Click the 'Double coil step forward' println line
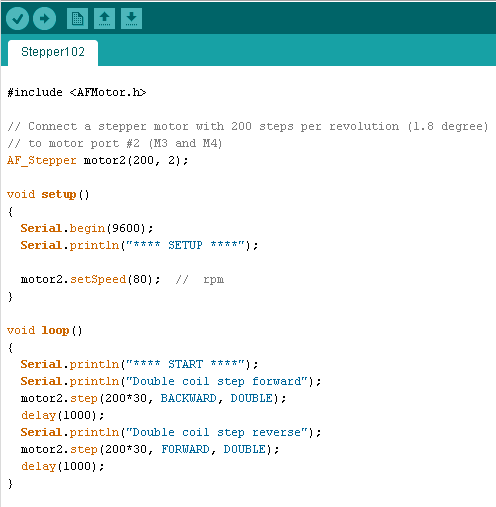This screenshot has height=507, width=496. 171,381
